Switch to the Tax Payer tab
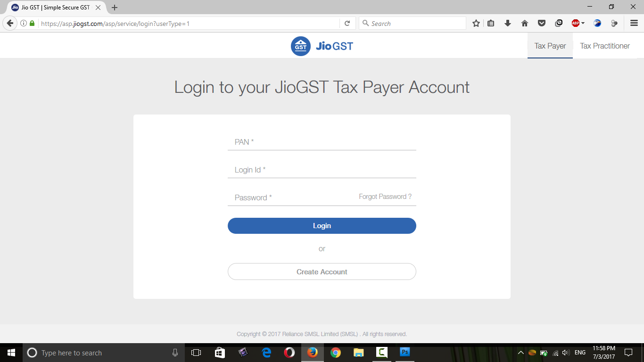644x362 pixels. point(550,46)
